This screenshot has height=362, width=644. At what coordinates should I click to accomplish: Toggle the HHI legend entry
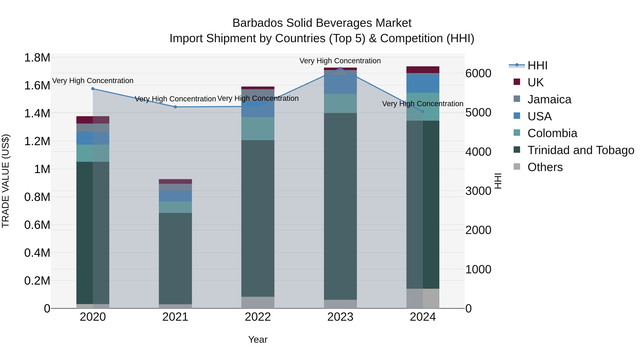pos(528,65)
